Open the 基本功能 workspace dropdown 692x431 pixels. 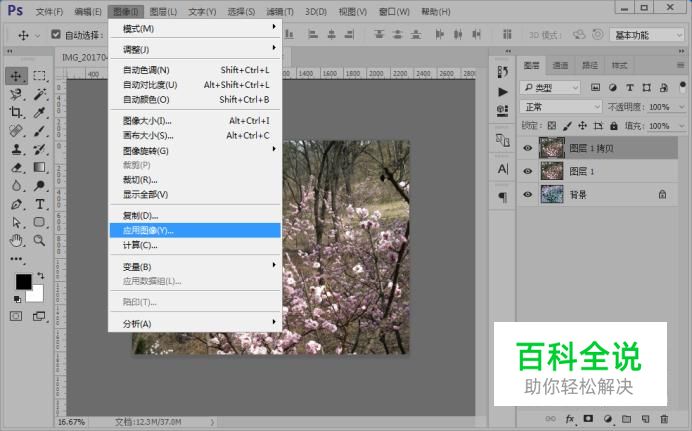click(647, 35)
